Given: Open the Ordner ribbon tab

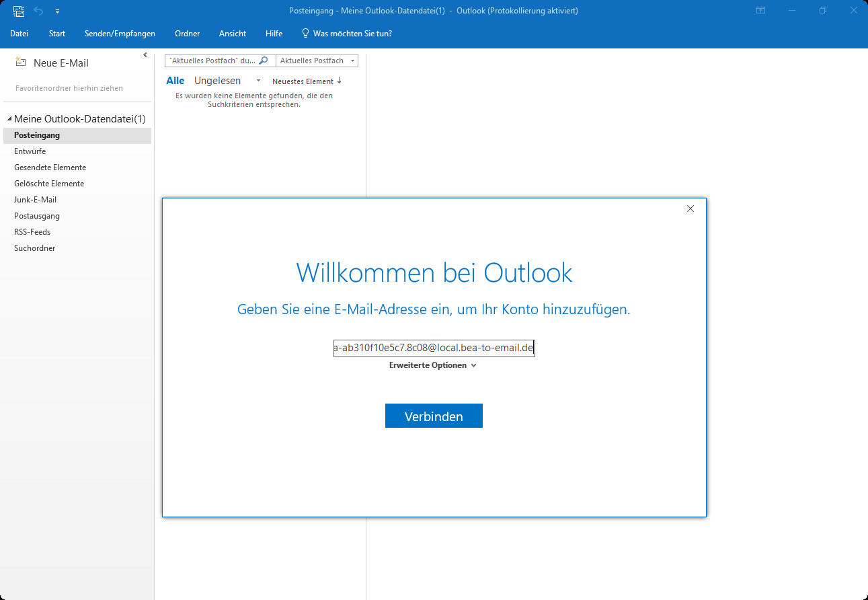Looking at the screenshot, I should pyautogui.click(x=187, y=34).
